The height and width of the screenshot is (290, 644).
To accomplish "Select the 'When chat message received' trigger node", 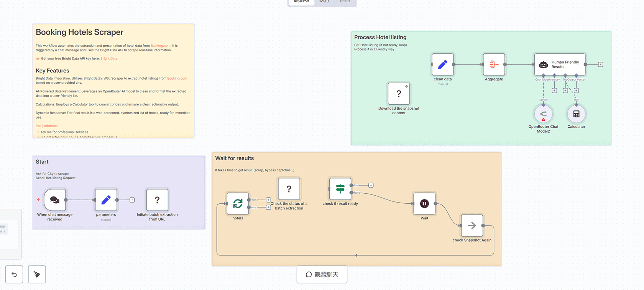I will [55, 200].
